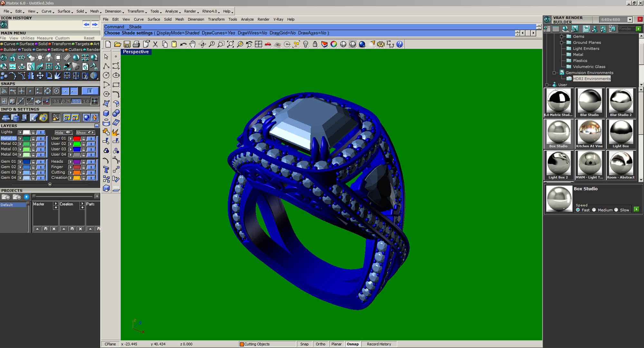Click the lightbulb lighting icon on the toolbar
644x348 pixels.
click(305, 44)
